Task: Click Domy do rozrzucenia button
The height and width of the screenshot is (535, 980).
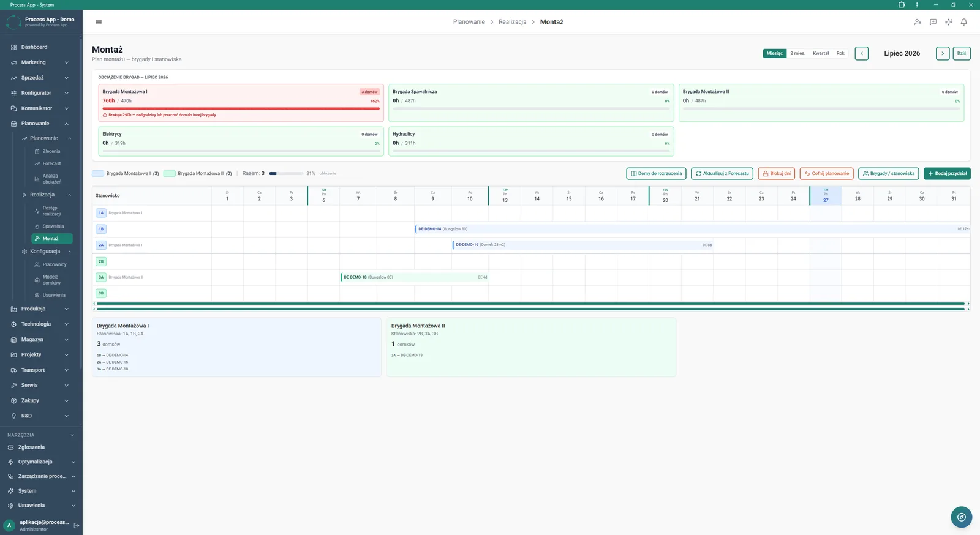Action: pyautogui.click(x=657, y=173)
